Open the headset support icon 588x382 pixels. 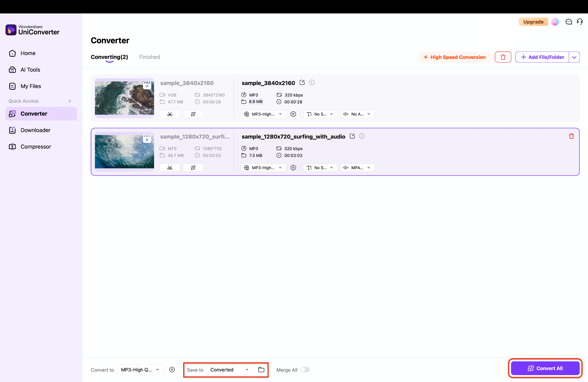[579, 22]
